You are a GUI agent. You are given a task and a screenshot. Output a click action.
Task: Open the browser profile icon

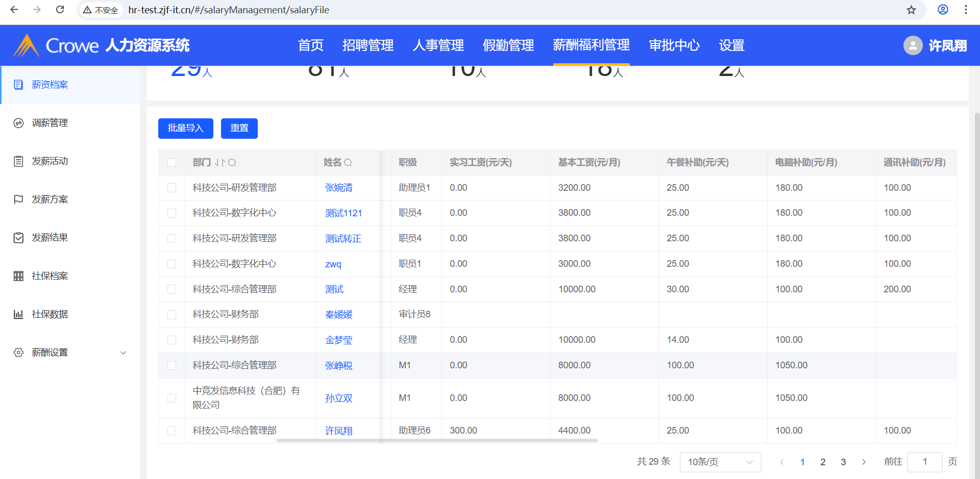pyautogui.click(x=943, y=10)
